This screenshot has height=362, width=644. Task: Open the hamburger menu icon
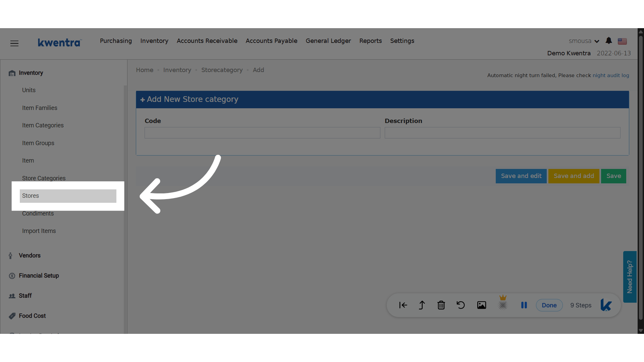[14, 44]
